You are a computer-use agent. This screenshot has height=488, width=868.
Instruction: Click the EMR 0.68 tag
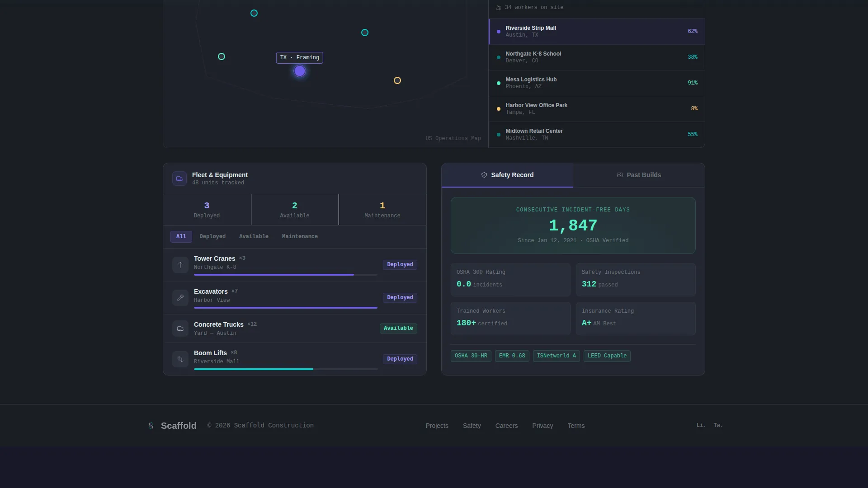[x=512, y=356]
